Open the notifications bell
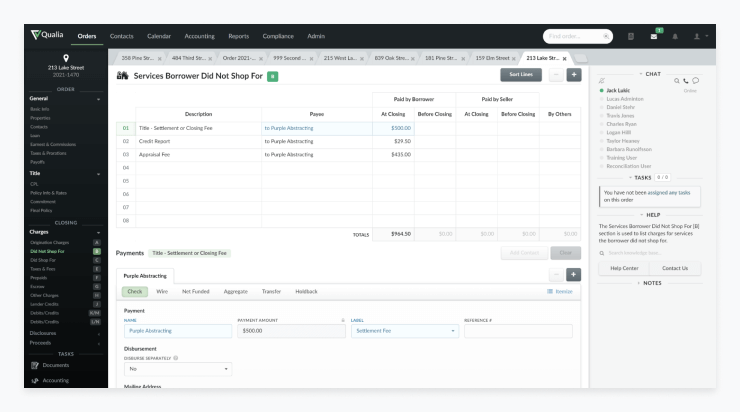This screenshot has height=412, width=740. [675, 36]
